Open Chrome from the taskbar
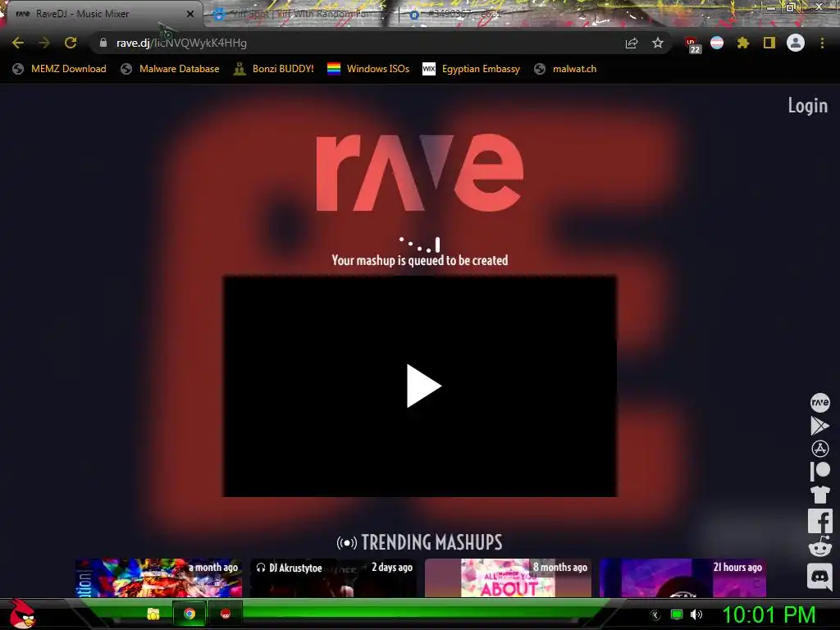The image size is (840, 630). click(x=189, y=614)
